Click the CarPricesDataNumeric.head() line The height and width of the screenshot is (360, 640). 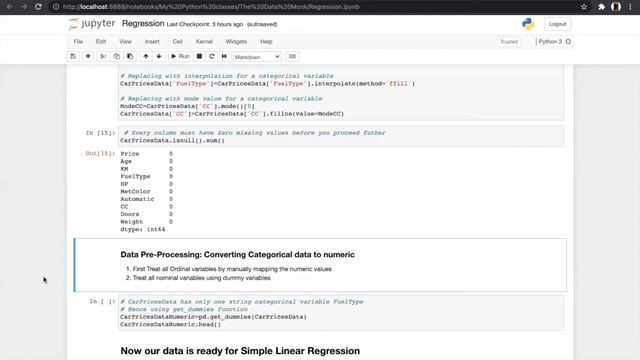pos(170,324)
